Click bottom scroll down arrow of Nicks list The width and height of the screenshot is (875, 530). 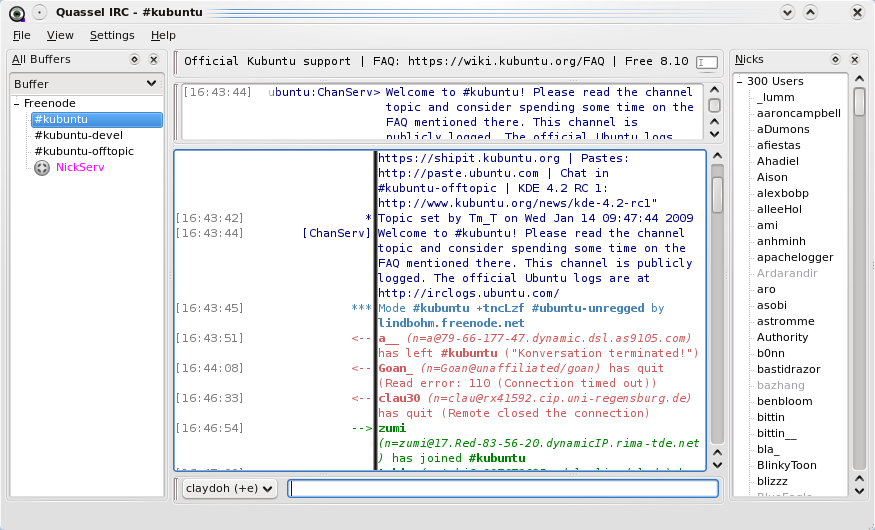click(859, 492)
